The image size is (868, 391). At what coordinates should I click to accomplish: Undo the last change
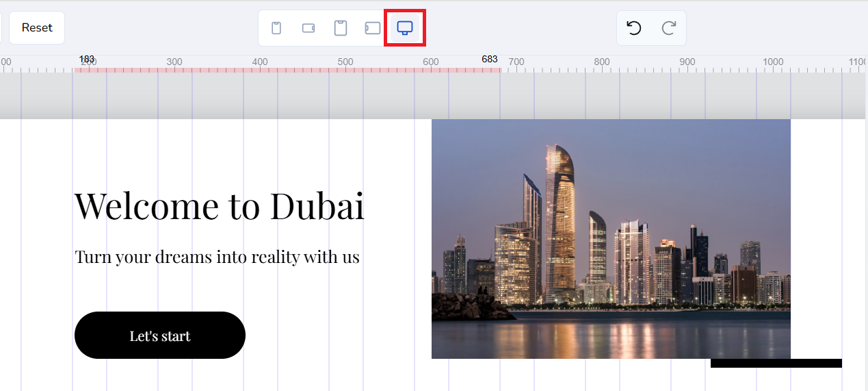tap(634, 28)
